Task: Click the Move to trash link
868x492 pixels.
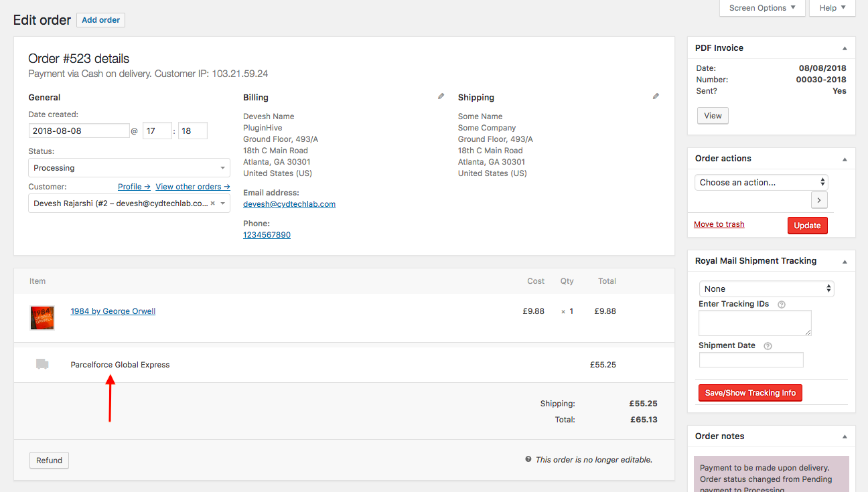Action: pyautogui.click(x=719, y=224)
